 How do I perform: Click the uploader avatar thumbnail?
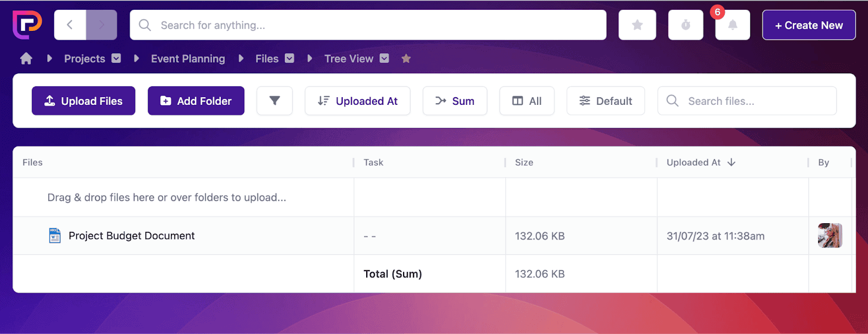(829, 236)
